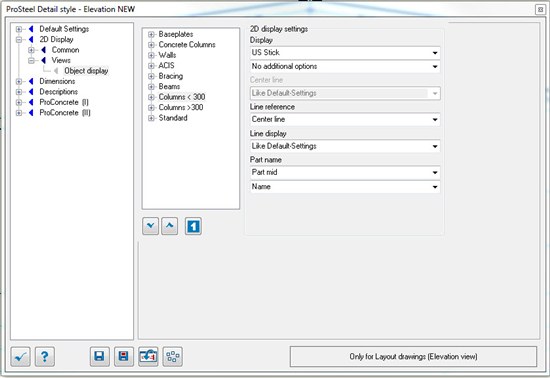Viewport: 550px width, 378px height.
Task: Click the load template folder icon
Action: tap(148, 357)
